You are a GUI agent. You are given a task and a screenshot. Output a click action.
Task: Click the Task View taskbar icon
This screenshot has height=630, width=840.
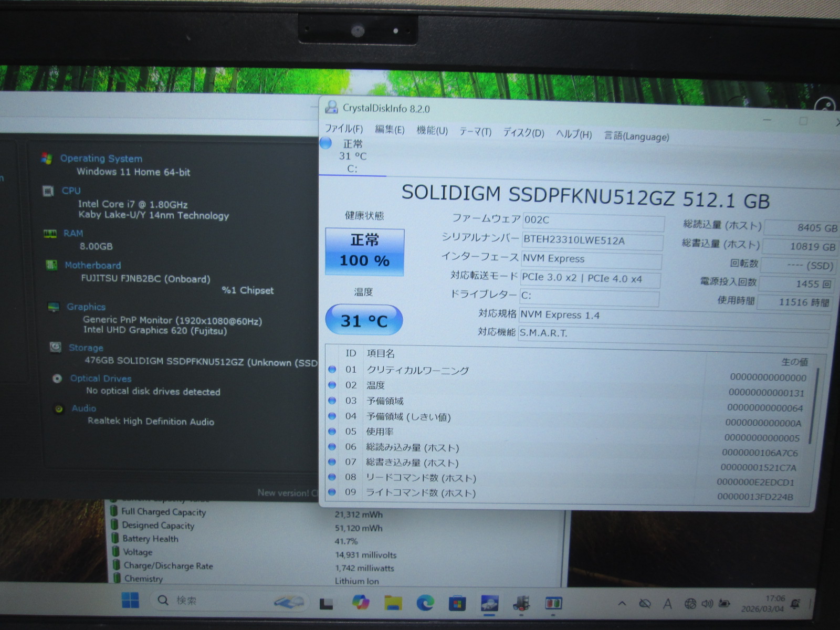click(x=327, y=603)
